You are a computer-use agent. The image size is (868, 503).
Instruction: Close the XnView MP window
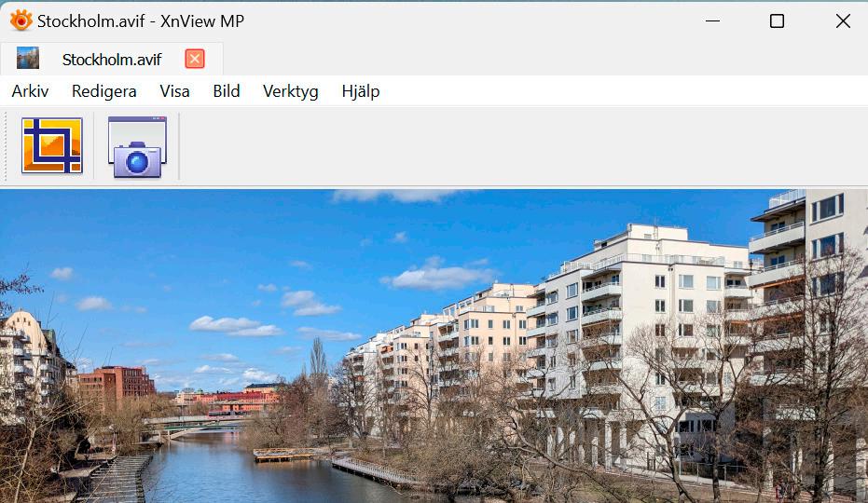[x=843, y=21]
